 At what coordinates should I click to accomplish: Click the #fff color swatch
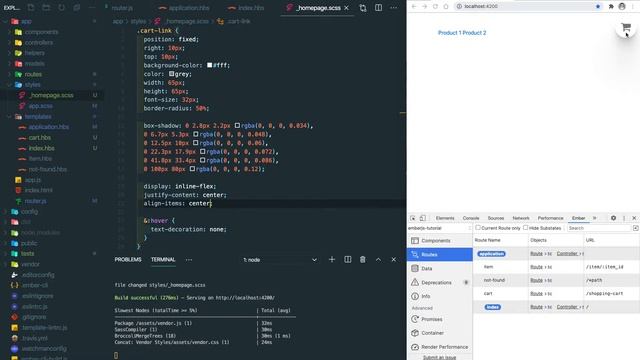pyautogui.click(x=209, y=65)
